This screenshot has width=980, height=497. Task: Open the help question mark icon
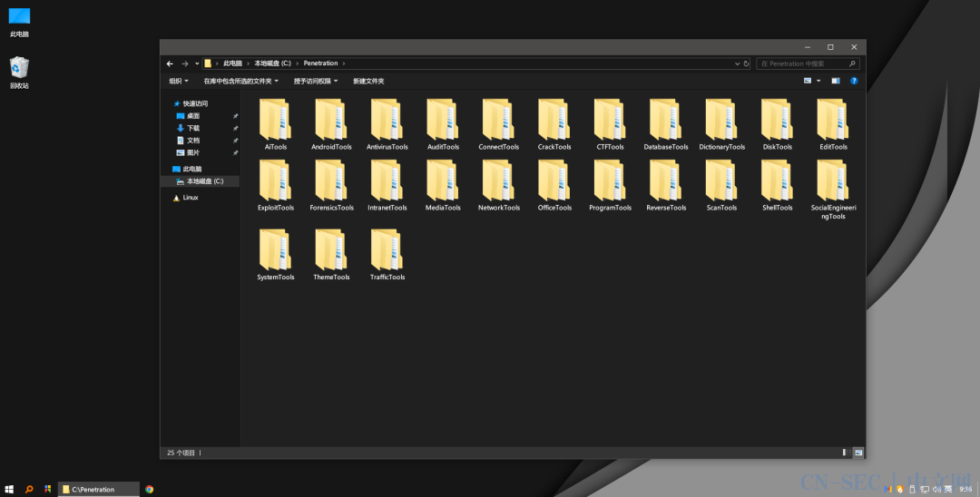pos(854,81)
